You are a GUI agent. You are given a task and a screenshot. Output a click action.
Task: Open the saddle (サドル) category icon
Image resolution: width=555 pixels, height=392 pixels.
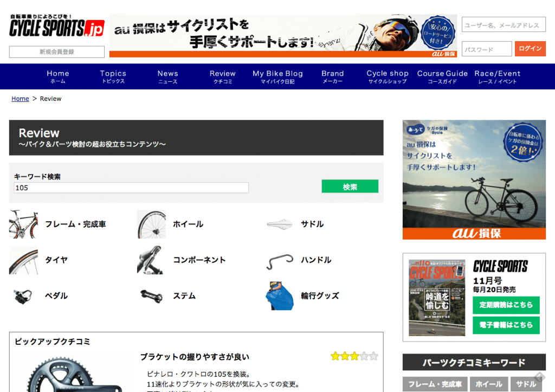pos(280,224)
